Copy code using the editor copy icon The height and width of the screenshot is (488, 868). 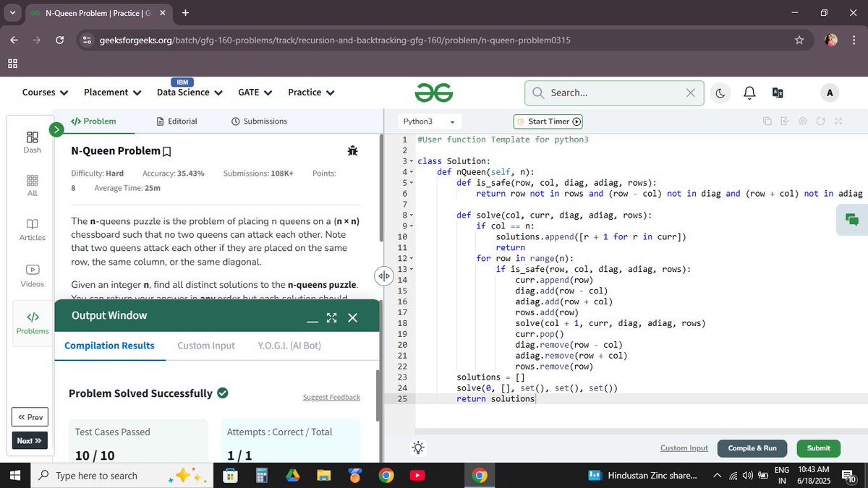[x=767, y=121]
